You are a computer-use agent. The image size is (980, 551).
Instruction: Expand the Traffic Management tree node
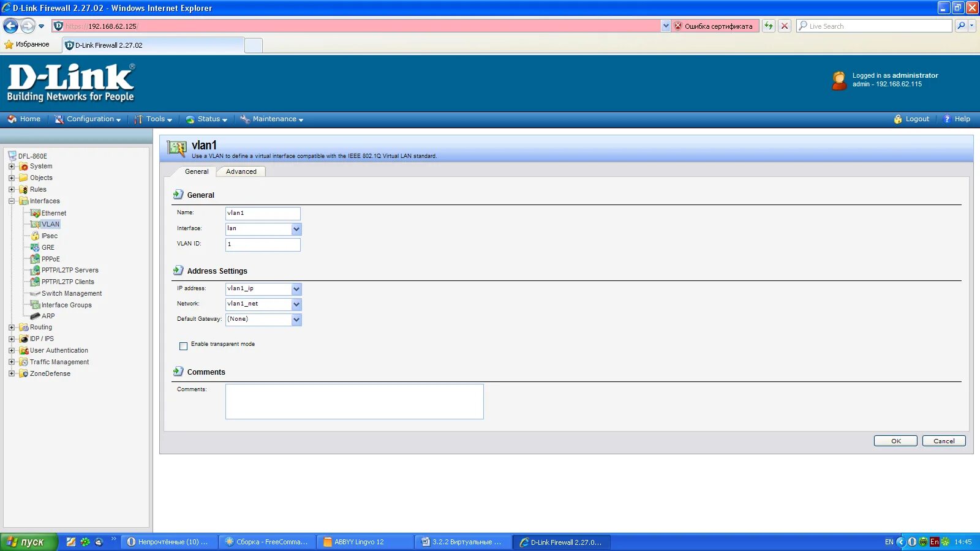[x=11, y=362]
